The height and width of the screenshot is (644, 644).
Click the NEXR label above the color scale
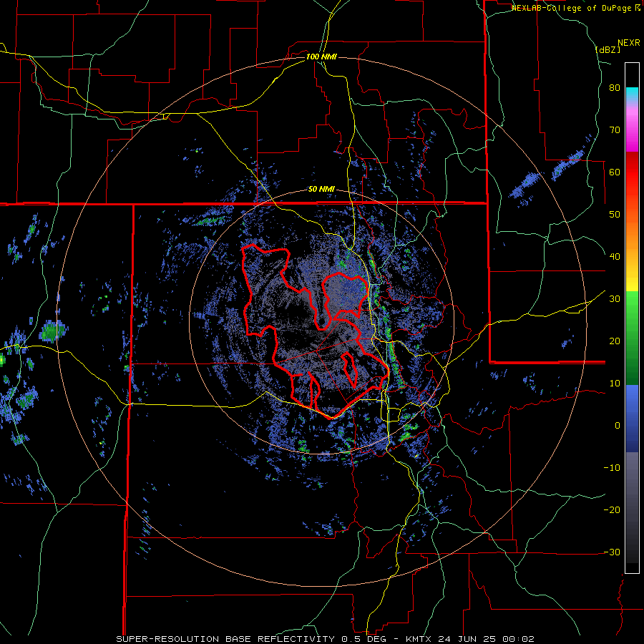click(x=629, y=43)
